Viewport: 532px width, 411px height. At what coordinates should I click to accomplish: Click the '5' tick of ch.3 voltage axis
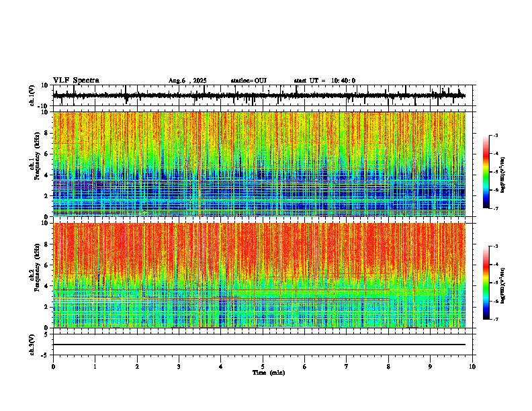coord(47,334)
